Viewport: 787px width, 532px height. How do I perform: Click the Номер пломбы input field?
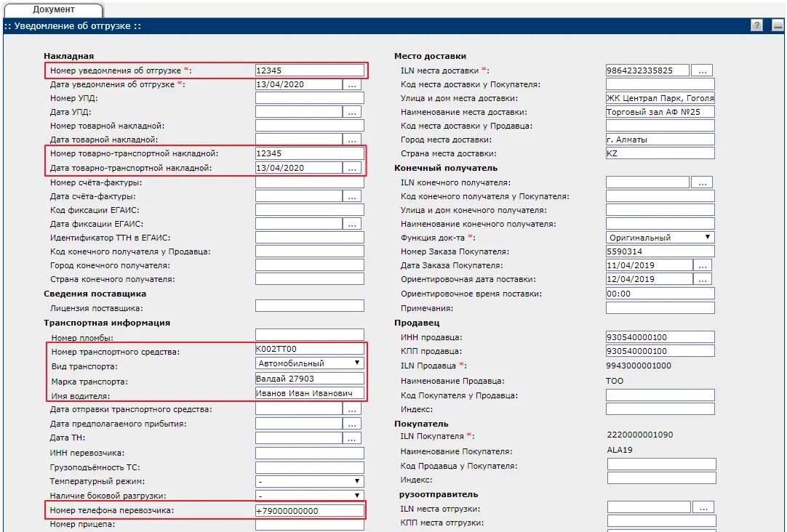(309, 334)
